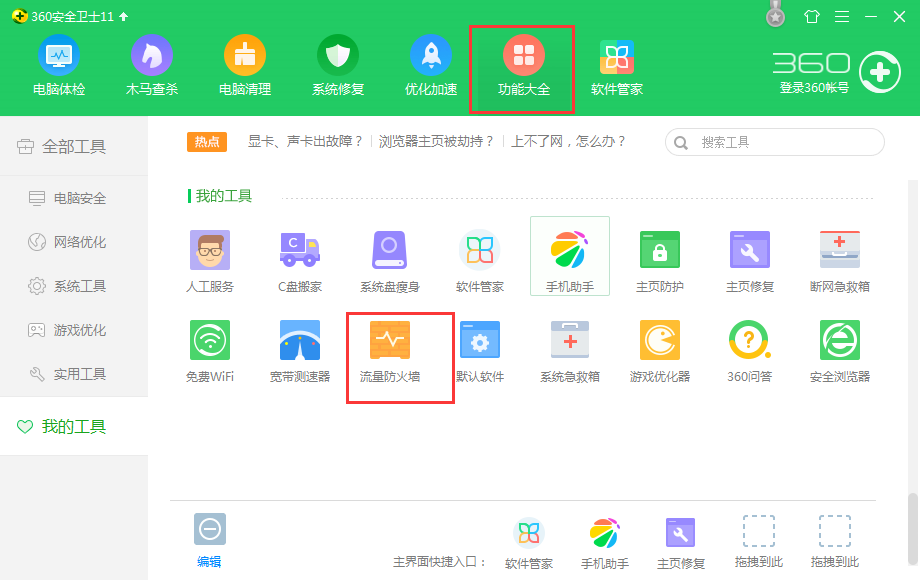Screen dimensions: 920x580
Task: Open 软件管家 in top toolbar
Action: point(617,66)
